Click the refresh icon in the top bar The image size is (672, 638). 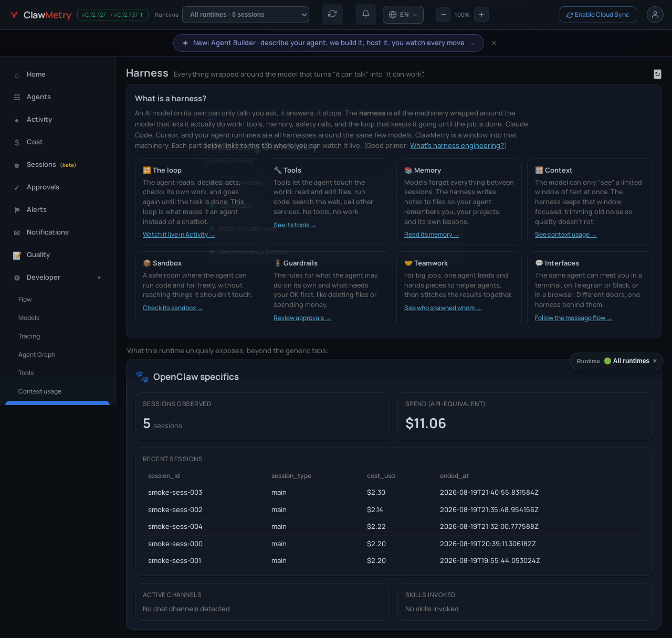332,14
